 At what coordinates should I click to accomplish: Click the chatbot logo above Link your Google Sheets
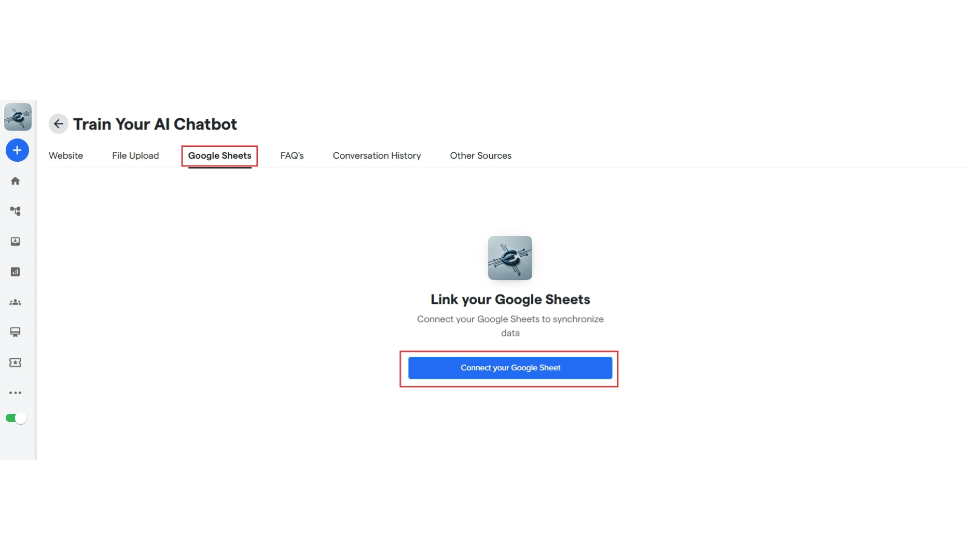[510, 258]
